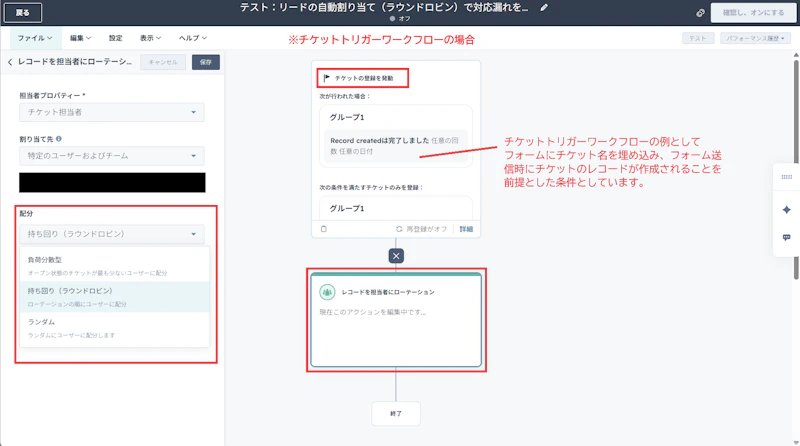Select the ランダム distribution option

point(114,328)
